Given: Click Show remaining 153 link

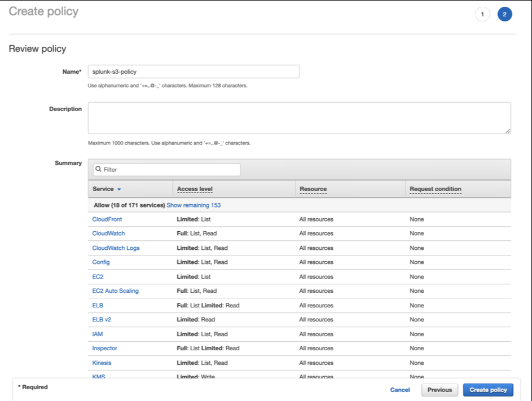Looking at the screenshot, I should point(194,205).
